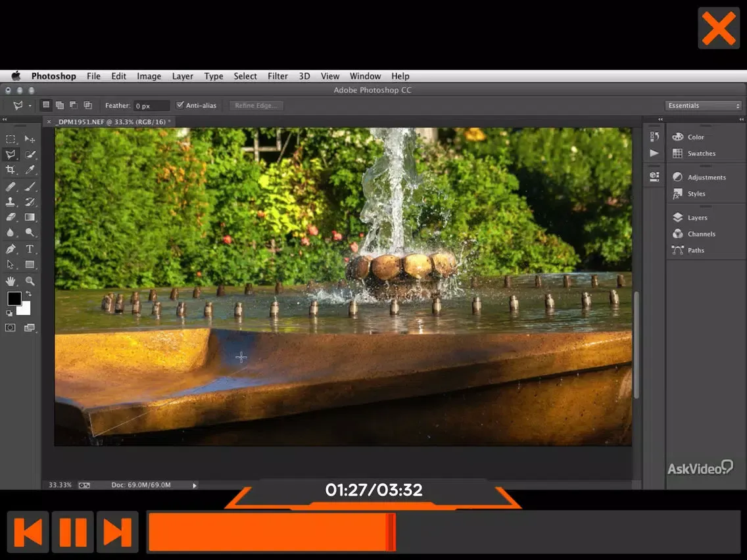Select the Hand tool
Screen dimensions: 747x560
click(x=11, y=281)
